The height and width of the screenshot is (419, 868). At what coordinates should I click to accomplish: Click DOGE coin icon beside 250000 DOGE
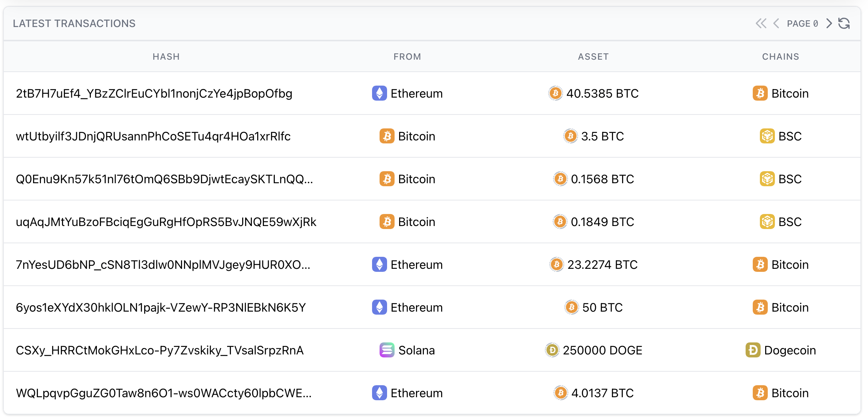point(552,350)
